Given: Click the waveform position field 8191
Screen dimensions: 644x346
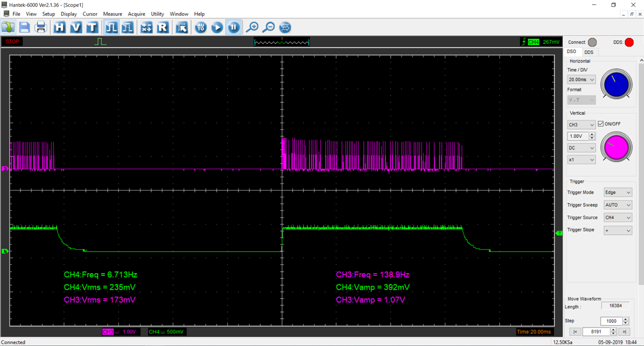Looking at the screenshot, I should [x=596, y=331].
